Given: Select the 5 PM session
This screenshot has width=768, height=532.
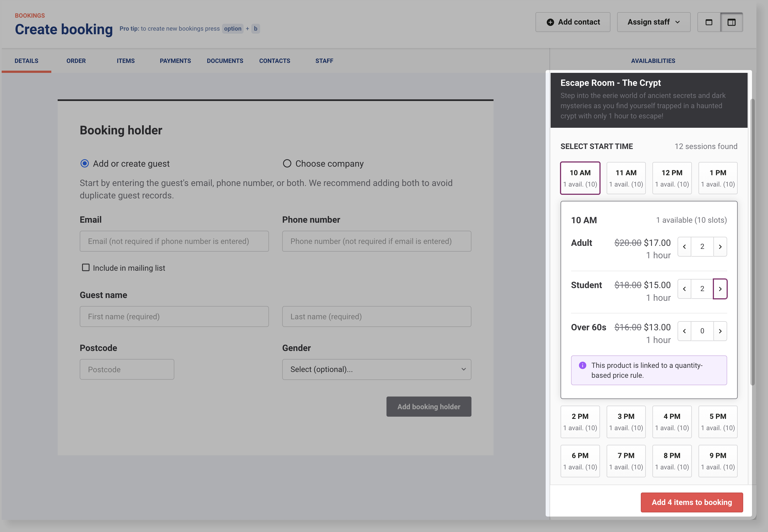Looking at the screenshot, I should 718,422.
